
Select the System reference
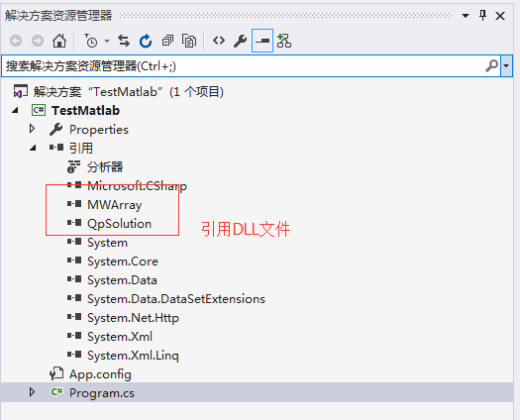(x=107, y=243)
